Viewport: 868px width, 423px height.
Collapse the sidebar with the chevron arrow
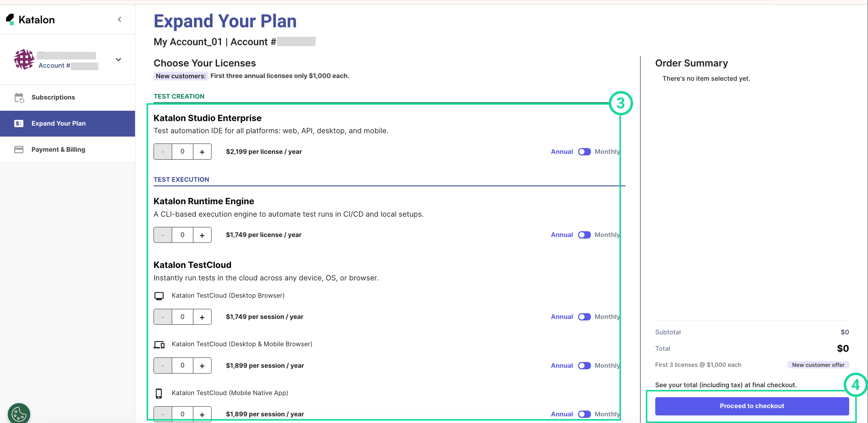click(120, 19)
